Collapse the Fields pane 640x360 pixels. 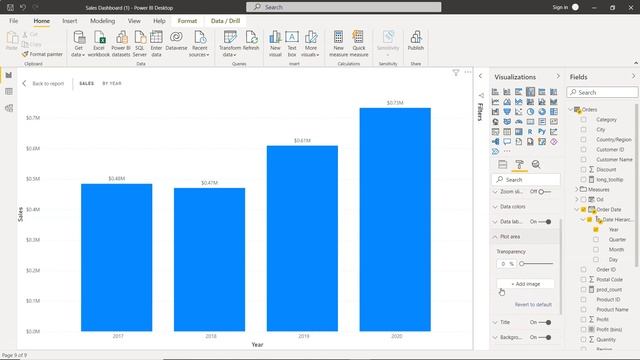[633, 76]
